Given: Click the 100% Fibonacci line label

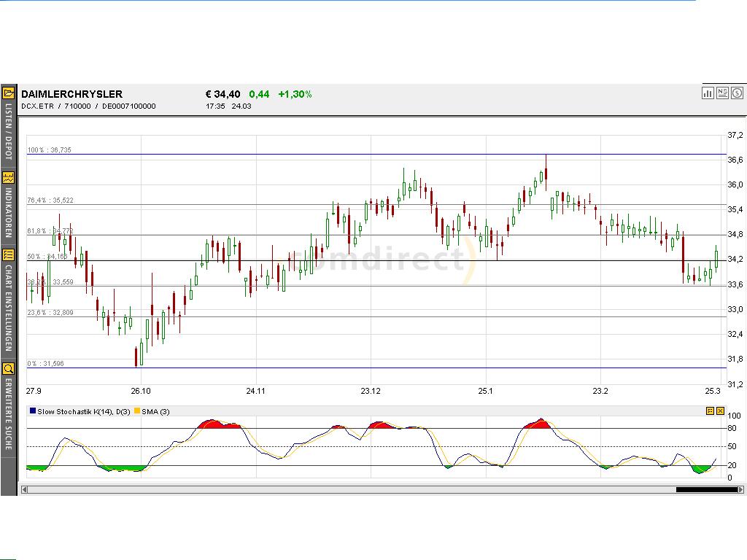Looking at the screenshot, I should tap(50, 150).
